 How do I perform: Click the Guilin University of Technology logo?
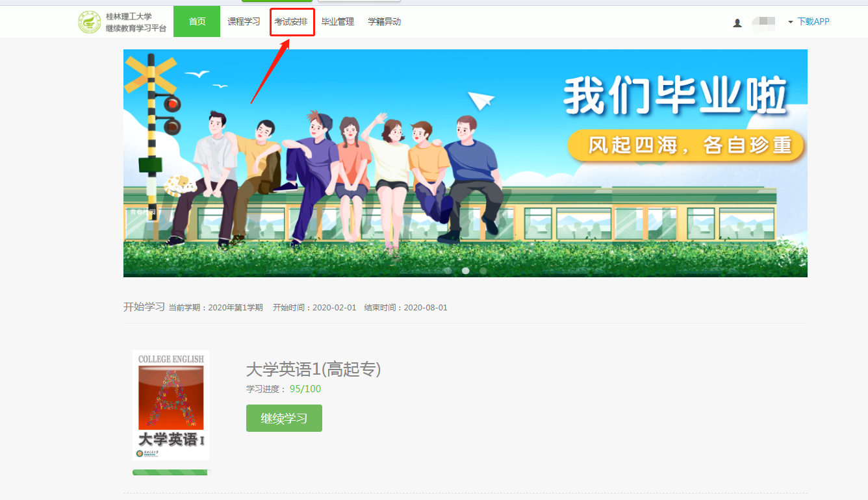point(90,22)
